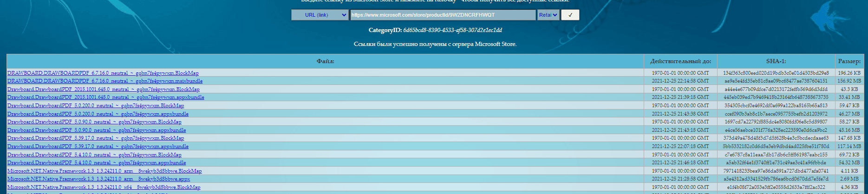The height and width of the screenshot is (194, 868).
Task: Open DrawboardPDF 5.0.90.0 BlockMap link
Action: (94, 122)
